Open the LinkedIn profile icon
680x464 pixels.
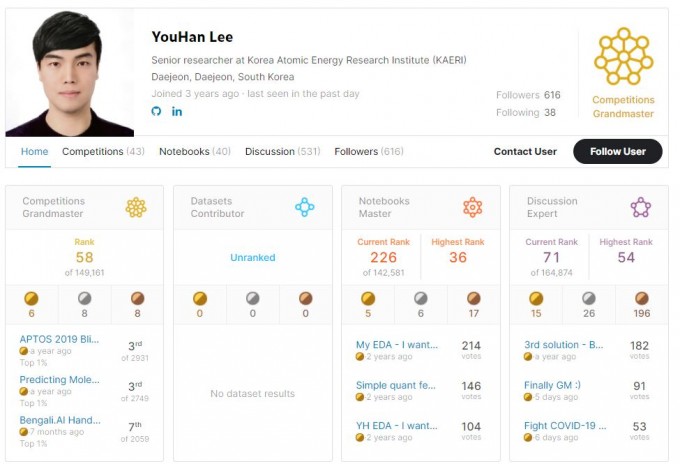coord(177,111)
